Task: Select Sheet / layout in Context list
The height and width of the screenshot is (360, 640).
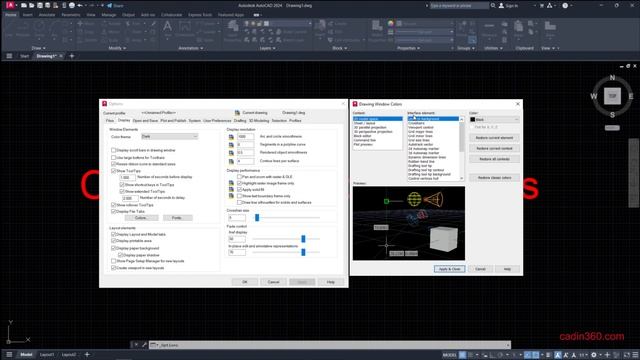Action: 364,123
